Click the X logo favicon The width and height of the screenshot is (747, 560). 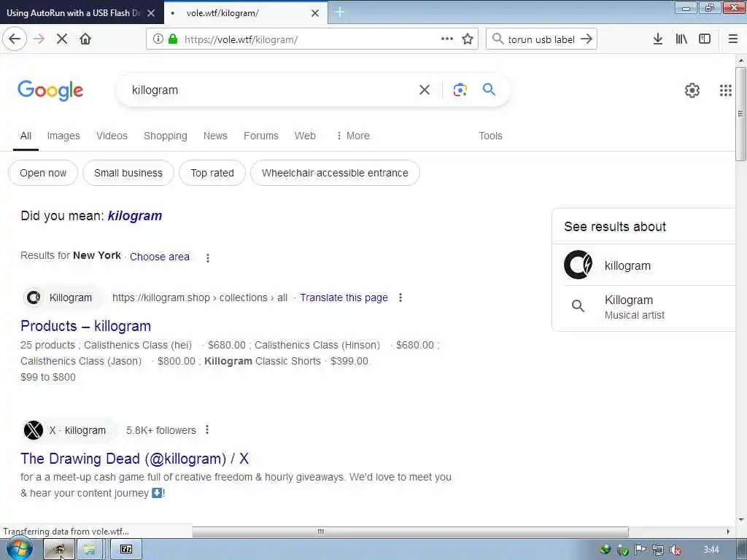click(x=34, y=430)
